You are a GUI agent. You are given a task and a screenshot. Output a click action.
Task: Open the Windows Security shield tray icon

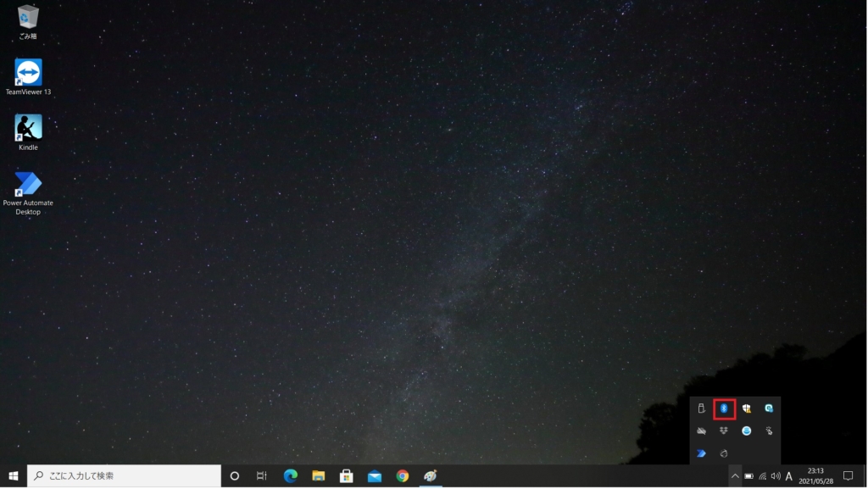coord(746,408)
